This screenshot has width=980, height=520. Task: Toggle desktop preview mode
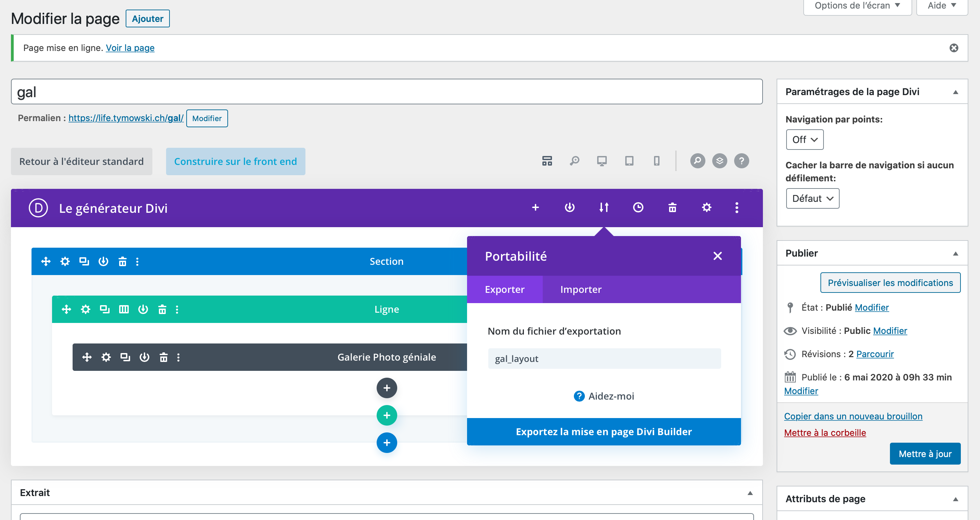tap(602, 161)
